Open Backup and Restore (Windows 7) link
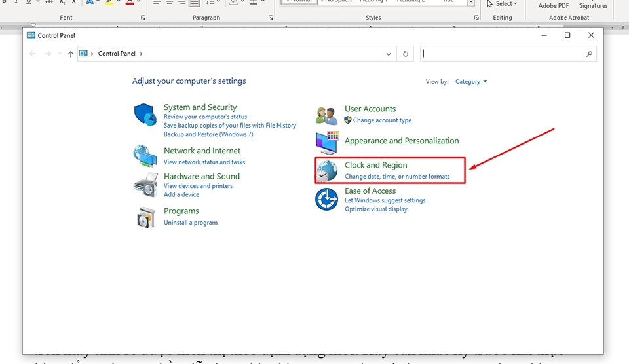The height and width of the screenshot is (364, 629). 208,134
